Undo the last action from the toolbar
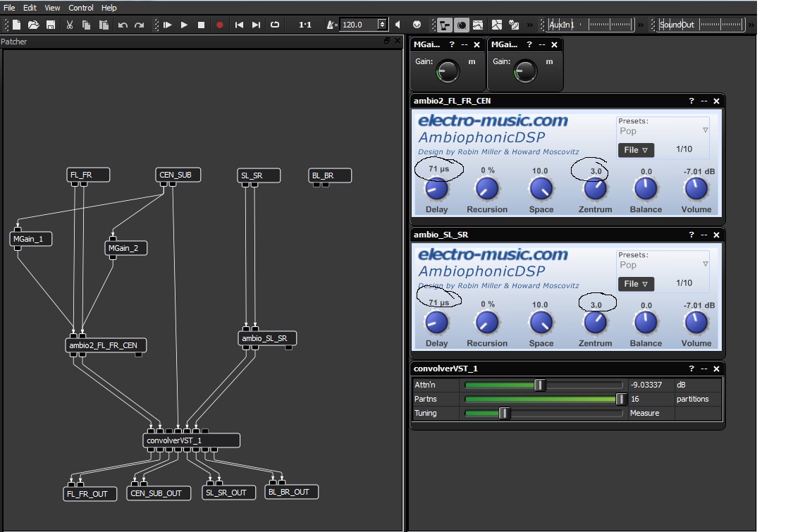The width and height of the screenshot is (812, 532). click(123, 25)
